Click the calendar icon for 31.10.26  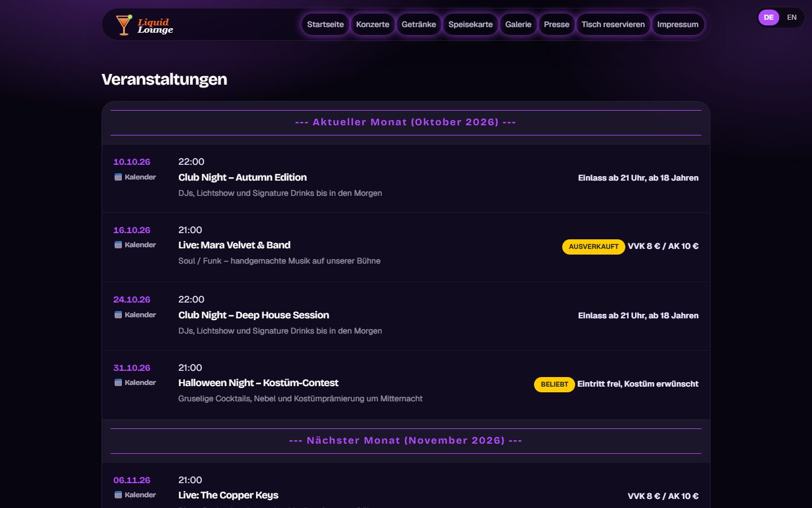point(118,383)
